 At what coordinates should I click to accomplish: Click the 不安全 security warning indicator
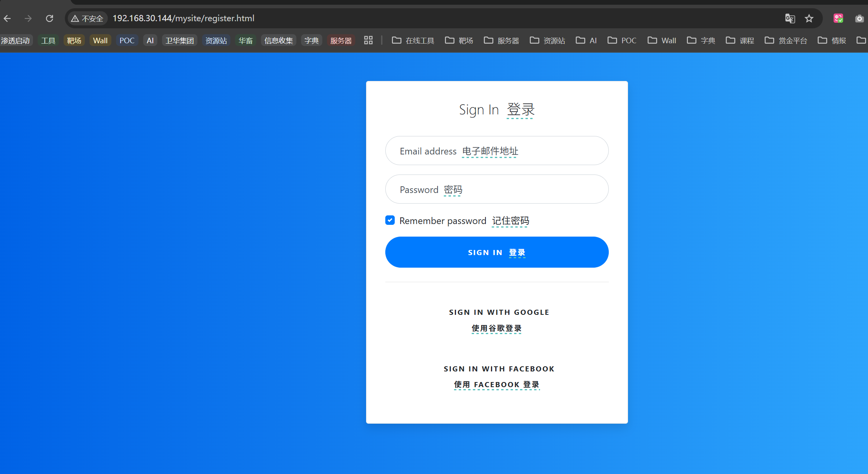[87, 18]
